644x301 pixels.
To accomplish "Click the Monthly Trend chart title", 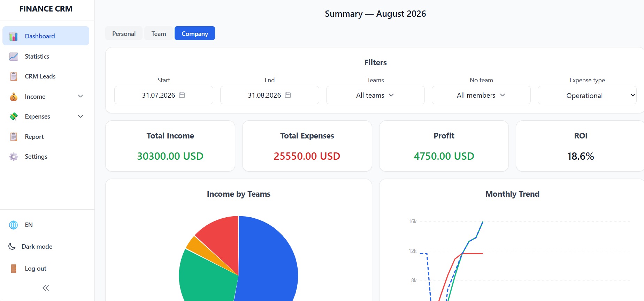I will pos(512,194).
